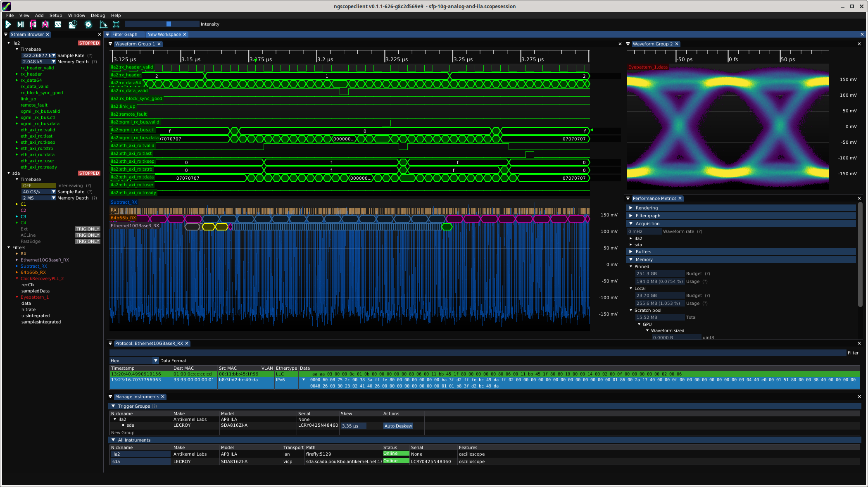
Task: Switch to the Filter Graph tab
Action: click(x=124, y=34)
